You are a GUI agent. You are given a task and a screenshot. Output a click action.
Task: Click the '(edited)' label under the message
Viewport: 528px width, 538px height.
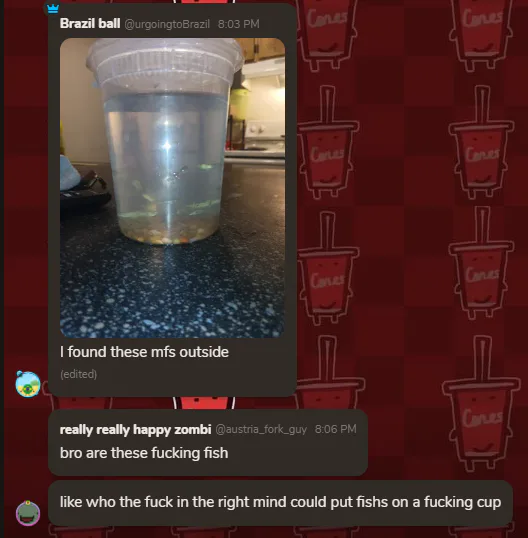[79, 374]
